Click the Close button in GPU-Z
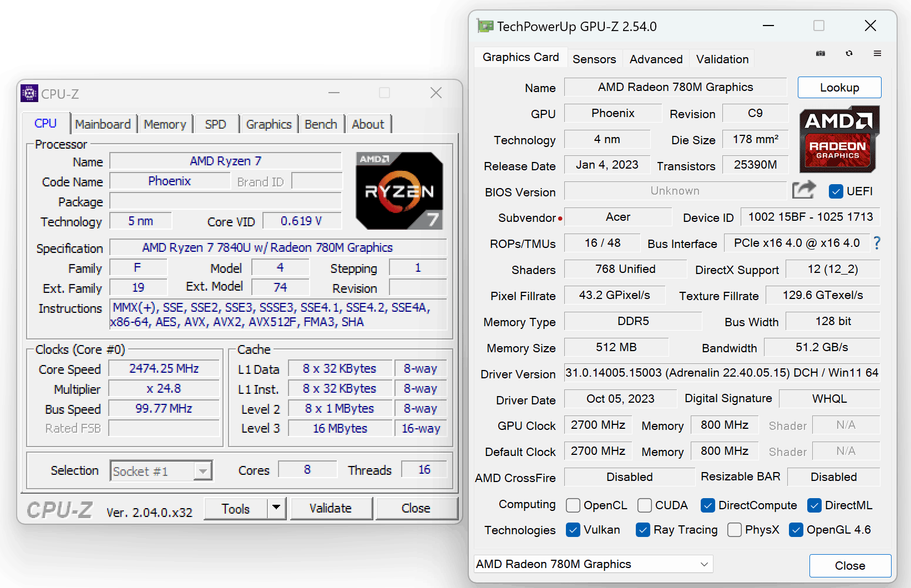This screenshot has height=588, width=911. pos(850,566)
